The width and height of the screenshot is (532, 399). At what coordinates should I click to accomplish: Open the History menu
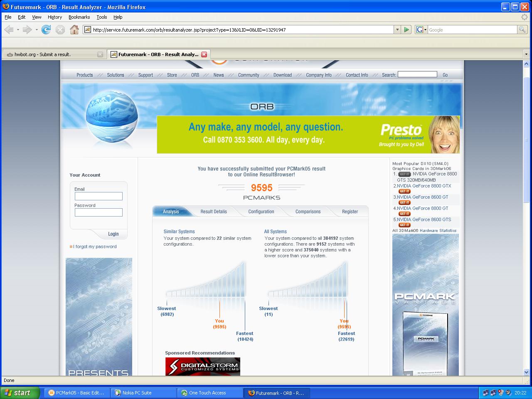pos(55,17)
